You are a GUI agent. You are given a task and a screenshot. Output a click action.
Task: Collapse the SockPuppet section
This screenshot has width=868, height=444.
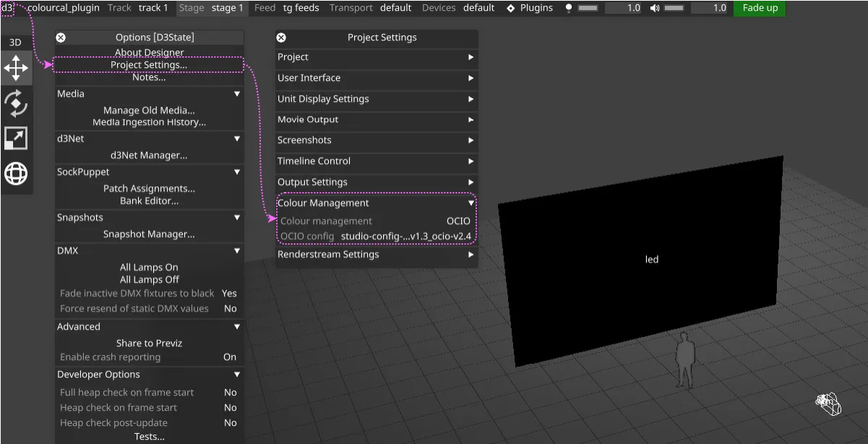236,172
